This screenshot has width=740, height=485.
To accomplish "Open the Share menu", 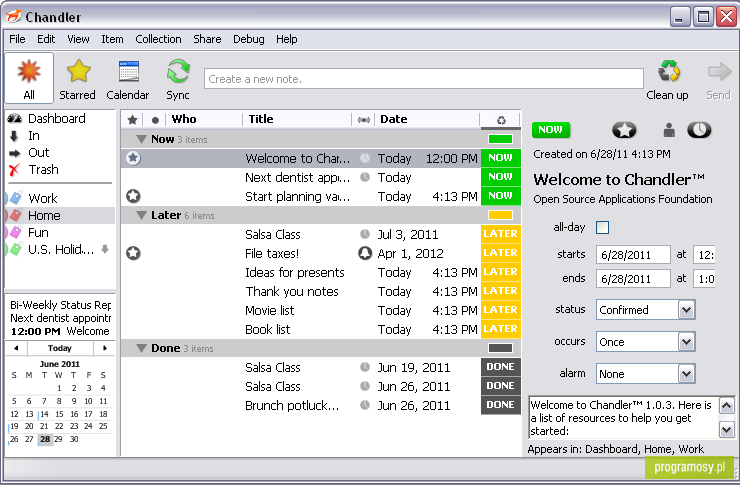I will [207, 39].
